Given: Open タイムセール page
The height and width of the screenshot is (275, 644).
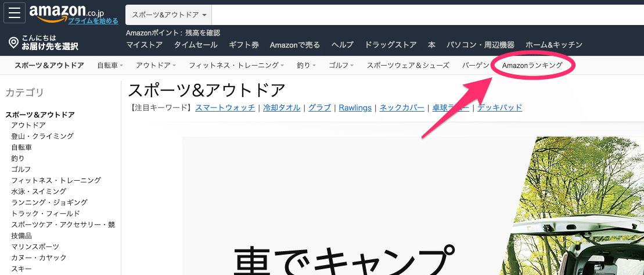Looking at the screenshot, I should (x=196, y=45).
